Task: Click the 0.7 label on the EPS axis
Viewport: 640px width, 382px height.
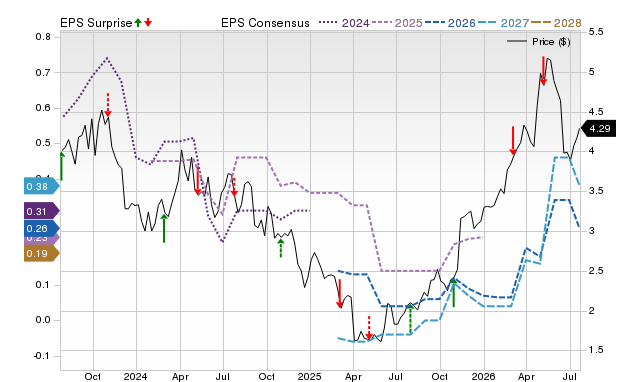Action: coord(43,72)
